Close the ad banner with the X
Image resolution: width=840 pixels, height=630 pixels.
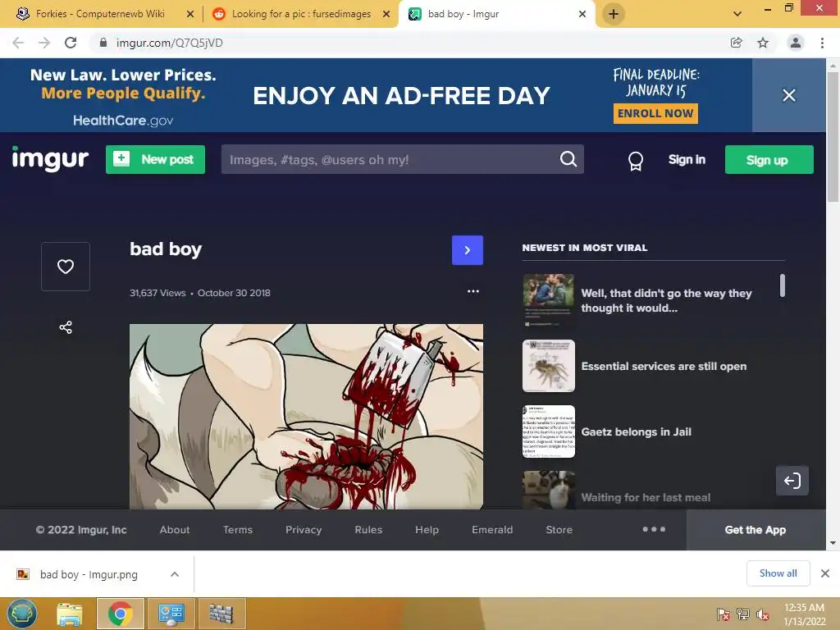pyautogui.click(x=788, y=95)
